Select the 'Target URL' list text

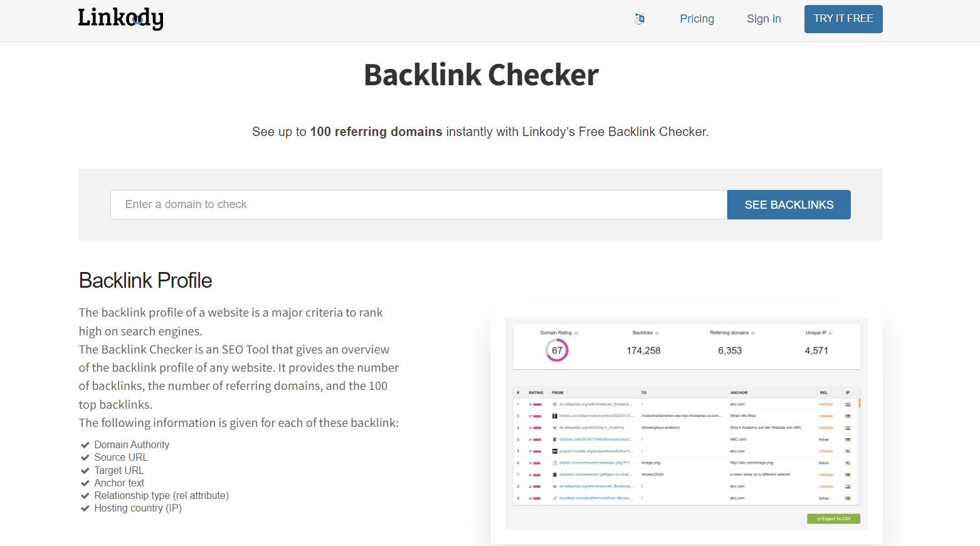tap(119, 470)
